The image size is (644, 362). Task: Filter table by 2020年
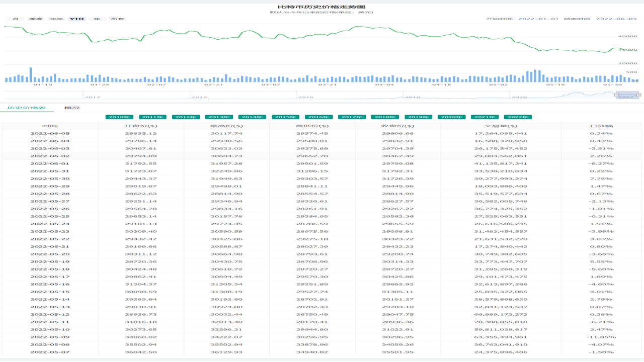pyautogui.click(x=451, y=117)
